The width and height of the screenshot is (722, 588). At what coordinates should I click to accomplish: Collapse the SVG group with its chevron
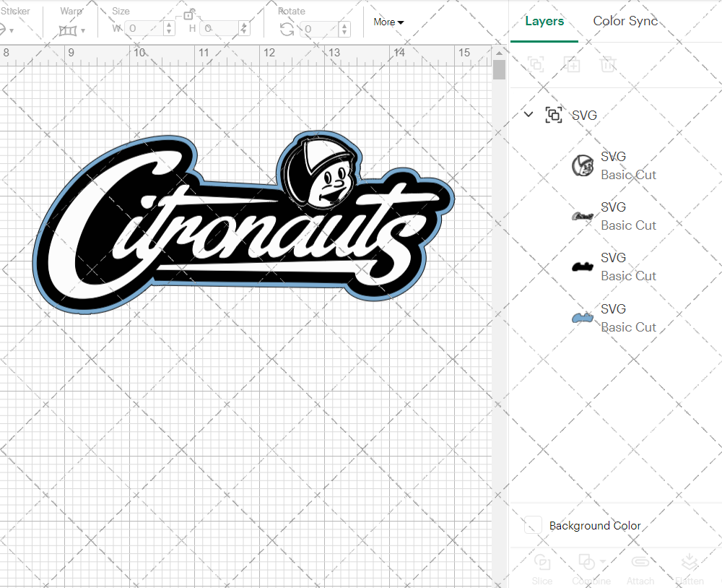tap(528, 114)
